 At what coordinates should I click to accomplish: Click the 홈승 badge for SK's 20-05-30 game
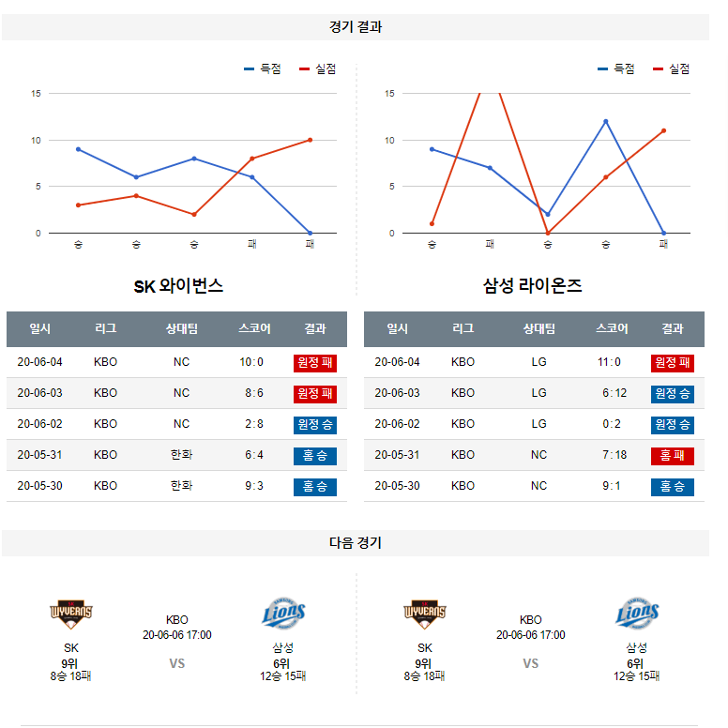pyautogui.click(x=315, y=487)
